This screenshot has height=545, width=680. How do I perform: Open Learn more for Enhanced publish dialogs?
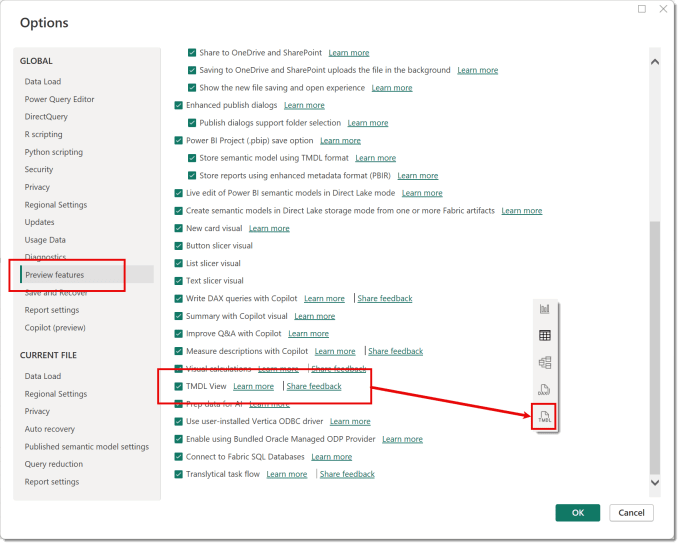click(x=306, y=106)
